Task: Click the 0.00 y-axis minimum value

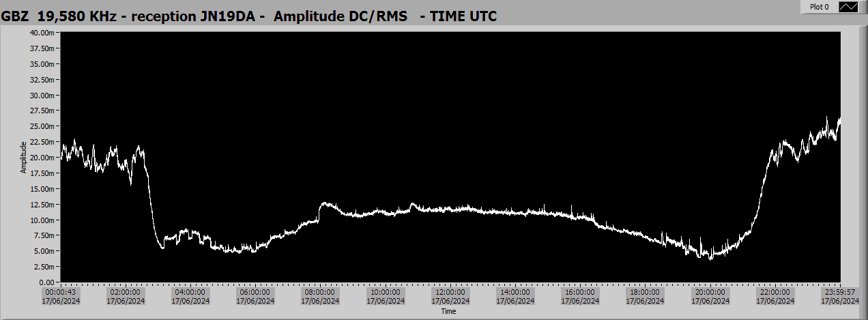Action: point(46,282)
